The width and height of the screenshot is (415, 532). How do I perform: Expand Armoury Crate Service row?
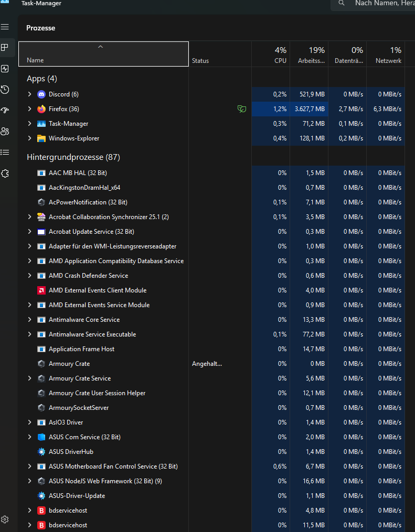point(29,378)
